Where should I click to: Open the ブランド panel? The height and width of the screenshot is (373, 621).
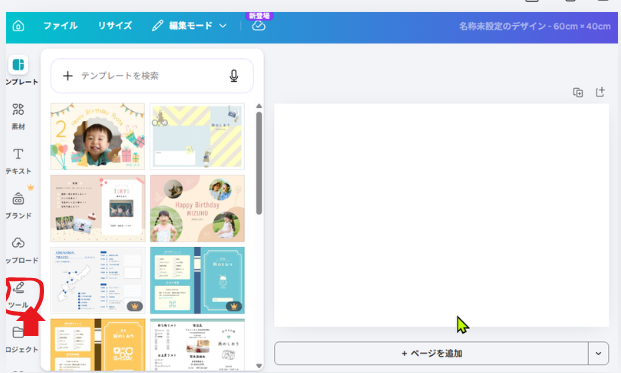[18, 205]
